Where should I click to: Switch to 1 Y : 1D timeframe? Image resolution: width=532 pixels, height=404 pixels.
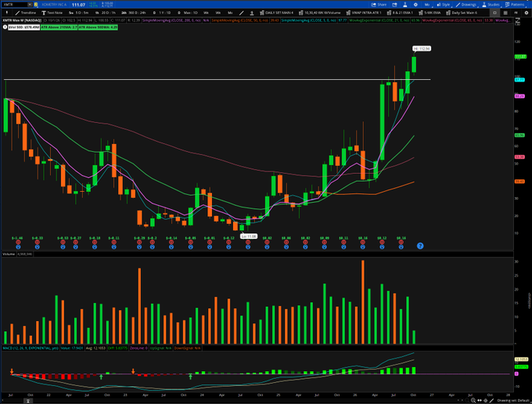(x=162, y=13)
